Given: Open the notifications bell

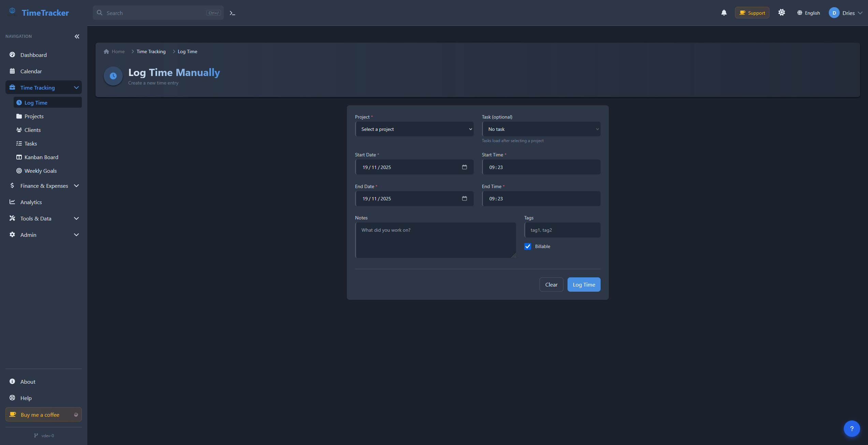Looking at the screenshot, I should (x=724, y=13).
